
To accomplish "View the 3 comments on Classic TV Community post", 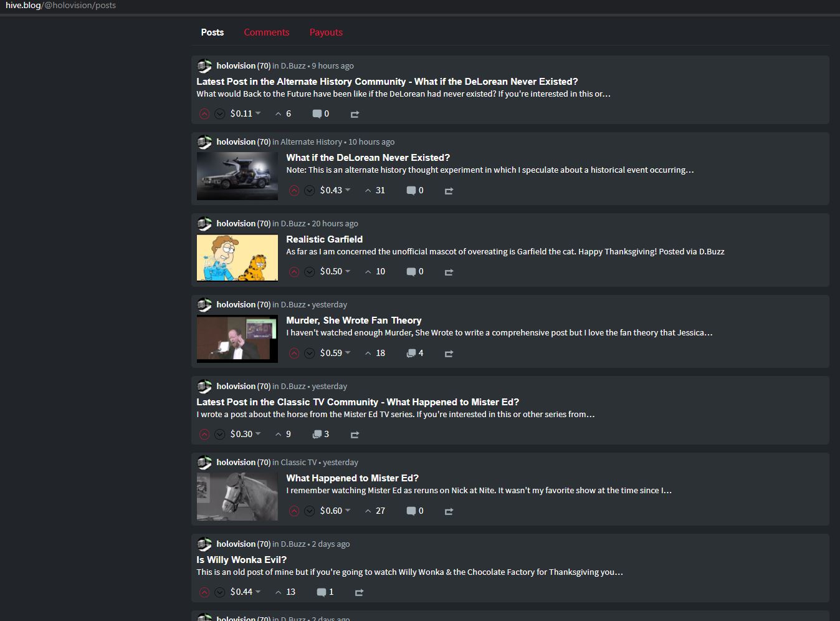I will [x=320, y=434].
